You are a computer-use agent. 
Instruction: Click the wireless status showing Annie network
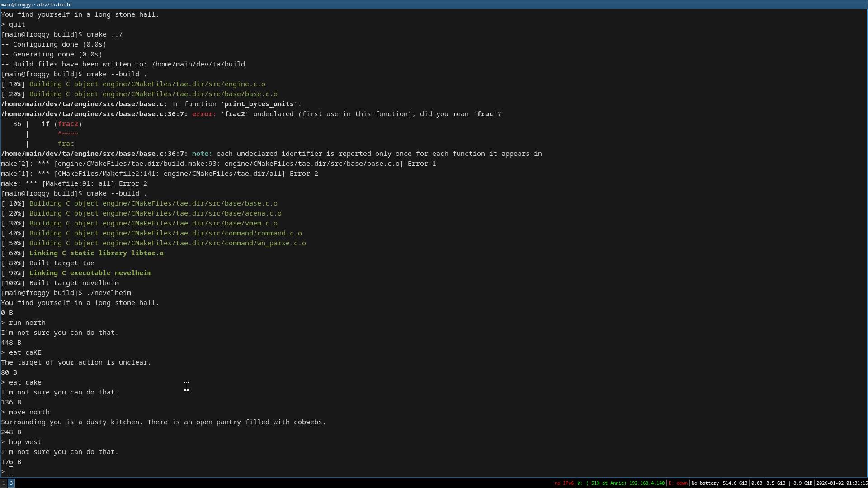tap(621, 483)
